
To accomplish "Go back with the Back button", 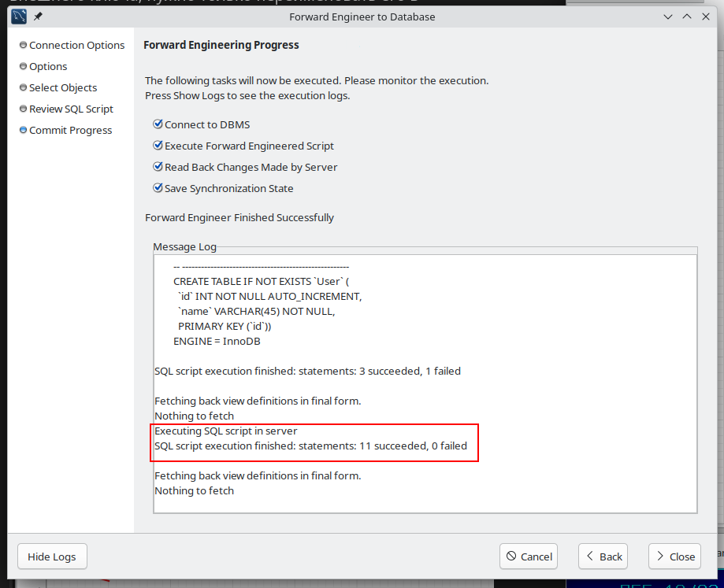I will (603, 557).
